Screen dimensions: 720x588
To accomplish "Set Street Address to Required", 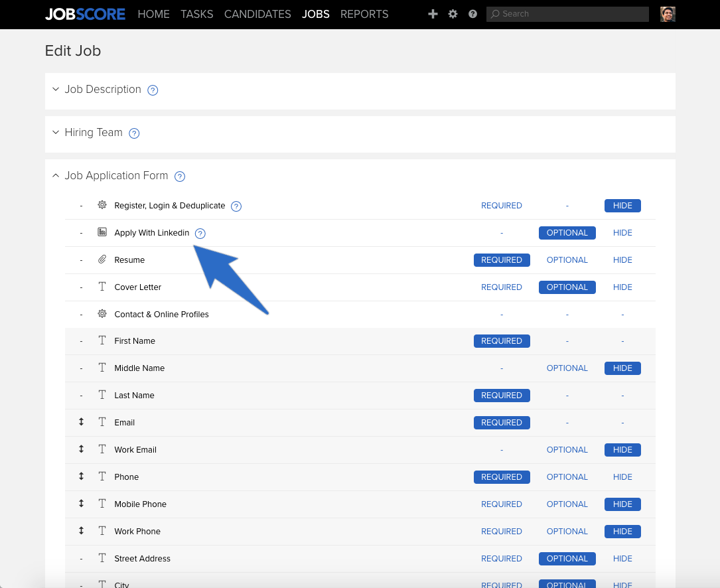I will coord(502,559).
